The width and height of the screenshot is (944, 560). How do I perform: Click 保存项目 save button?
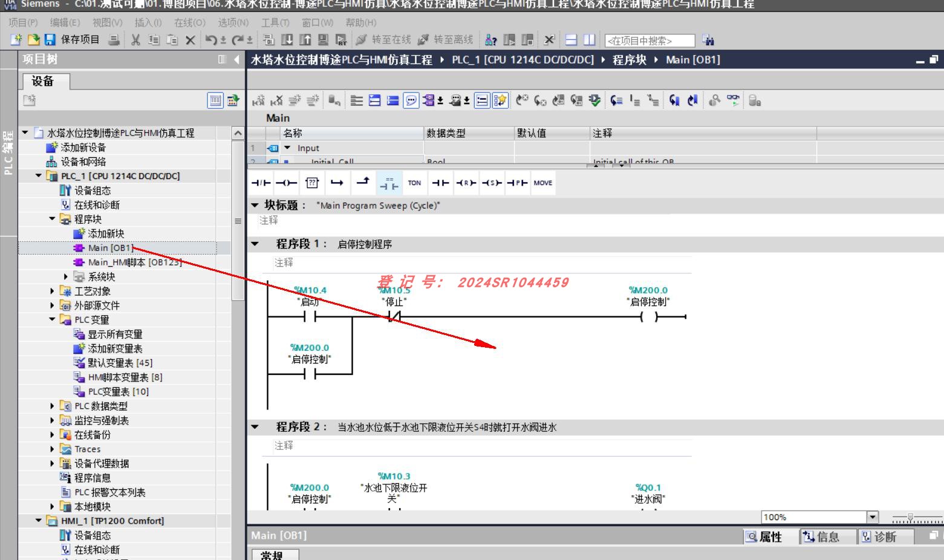click(73, 40)
